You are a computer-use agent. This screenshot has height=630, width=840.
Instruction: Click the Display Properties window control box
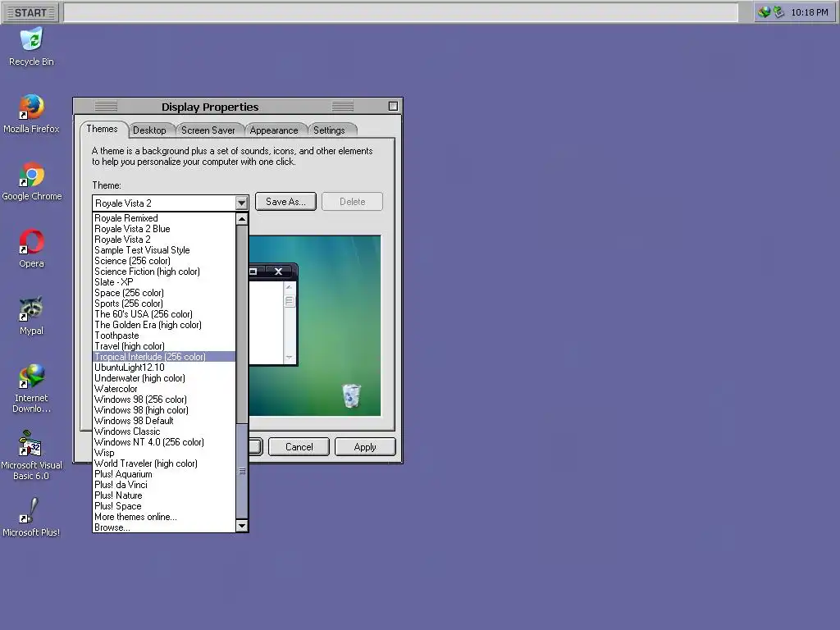[393, 106]
